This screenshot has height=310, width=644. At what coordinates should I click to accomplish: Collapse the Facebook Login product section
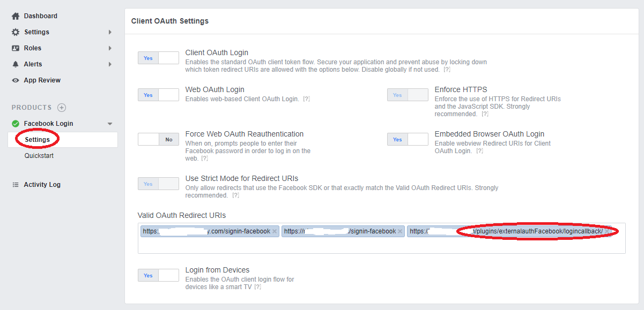click(x=110, y=124)
